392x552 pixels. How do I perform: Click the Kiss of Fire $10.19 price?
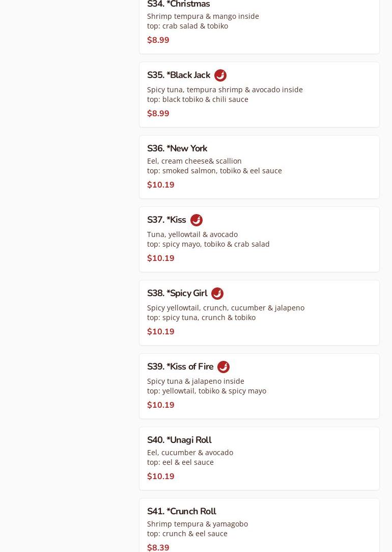161,405
